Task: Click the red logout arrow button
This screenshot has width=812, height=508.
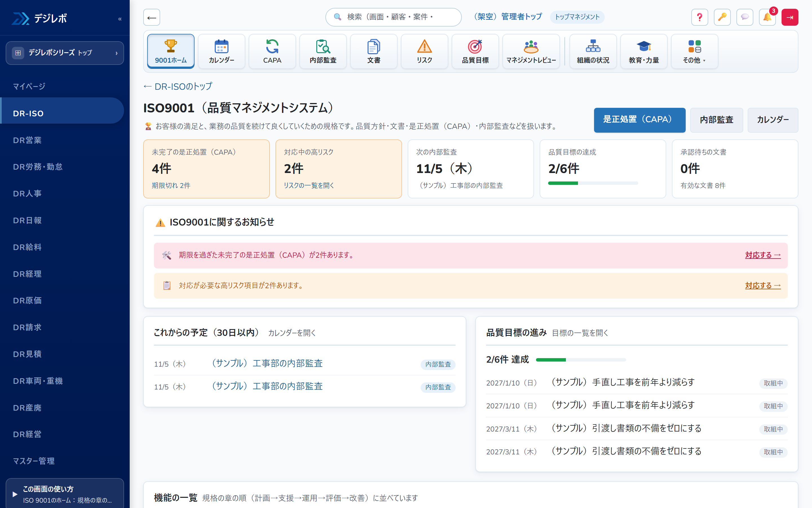Action: click(x=789, y=17)
